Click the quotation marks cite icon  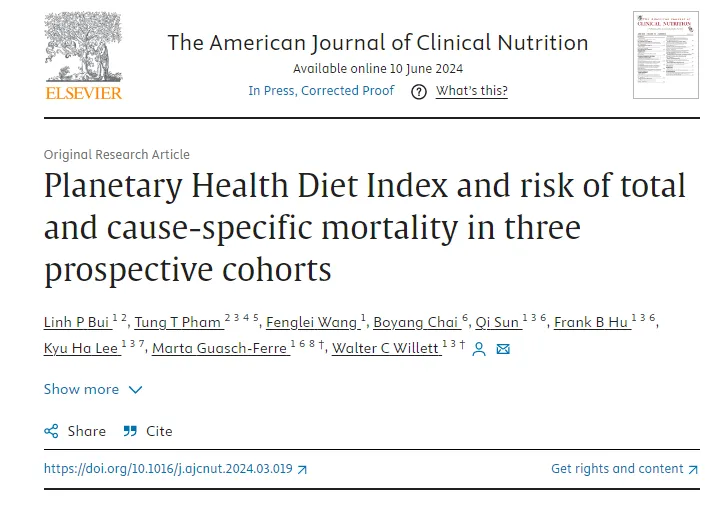130,431
